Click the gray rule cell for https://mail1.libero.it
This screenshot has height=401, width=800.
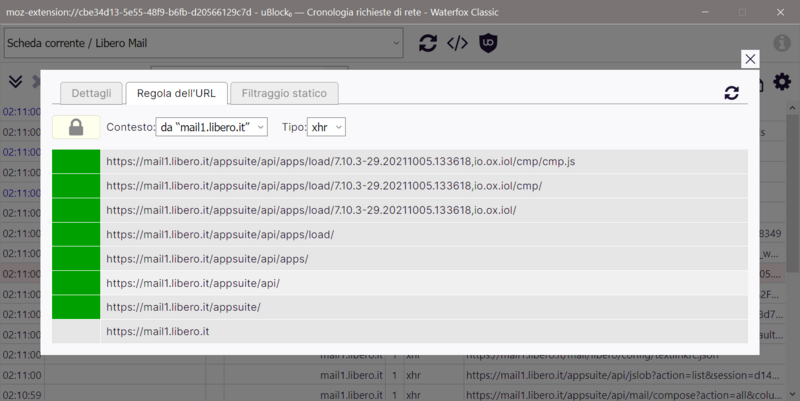coord(76,332)
